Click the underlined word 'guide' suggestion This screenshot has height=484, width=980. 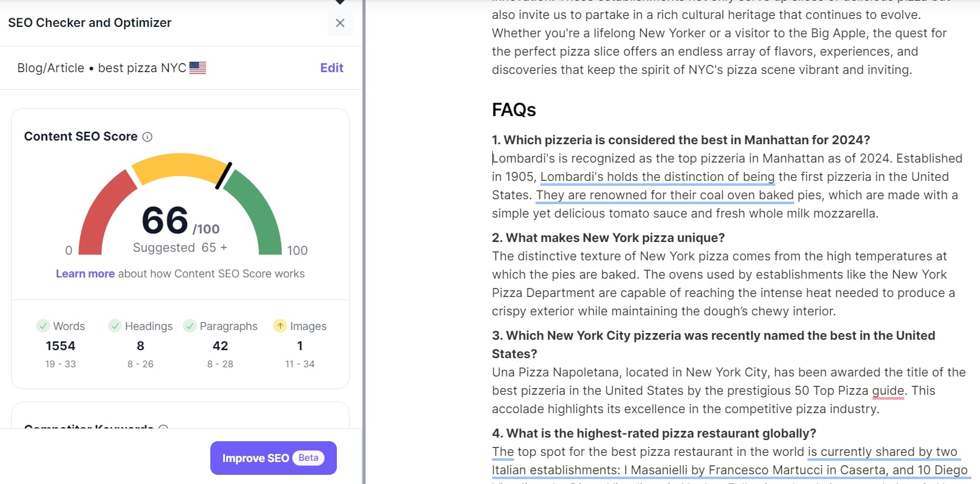tap(888, 391)
